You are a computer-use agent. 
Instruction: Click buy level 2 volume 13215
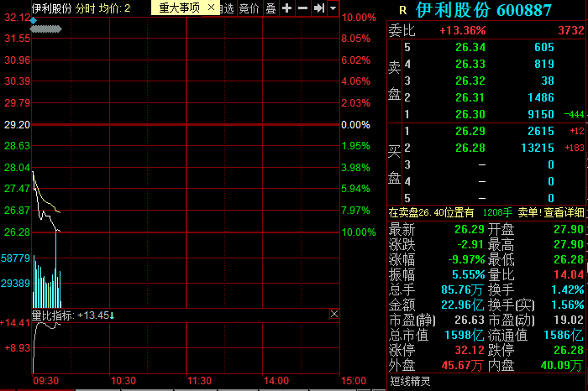[538, 148]
